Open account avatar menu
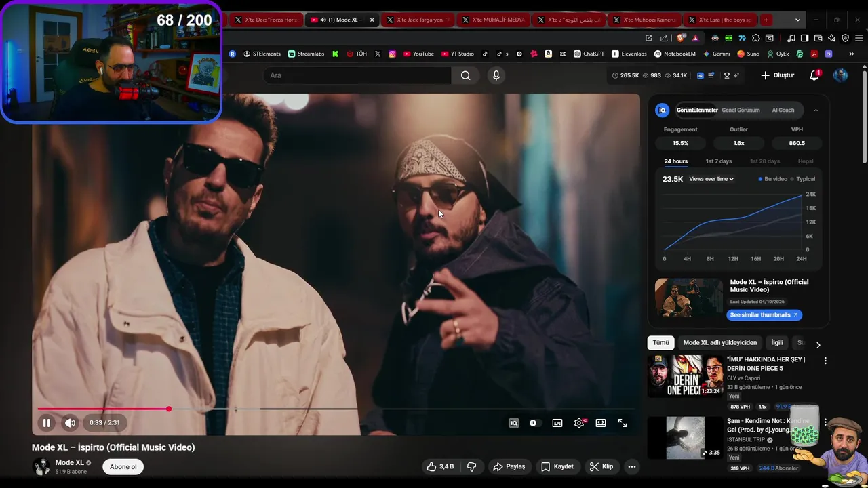The height and width of the screenshot is (488, 868). click(x=840, y=75)
